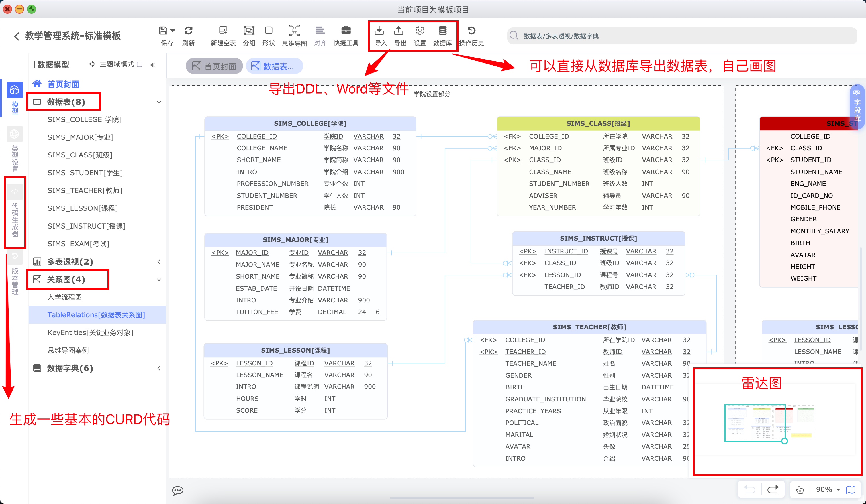This screenshot has height=504, width=866.
Task: Switch to the 首页封面 tab
Action: pyautogui.click(x=214, y=66)
